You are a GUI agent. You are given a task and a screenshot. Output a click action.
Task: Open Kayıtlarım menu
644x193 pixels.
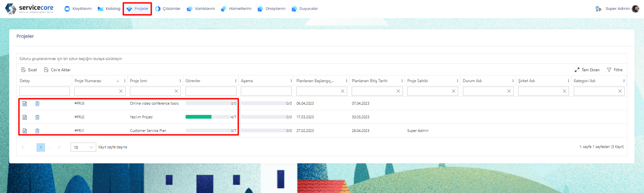(x=78, y=9)
